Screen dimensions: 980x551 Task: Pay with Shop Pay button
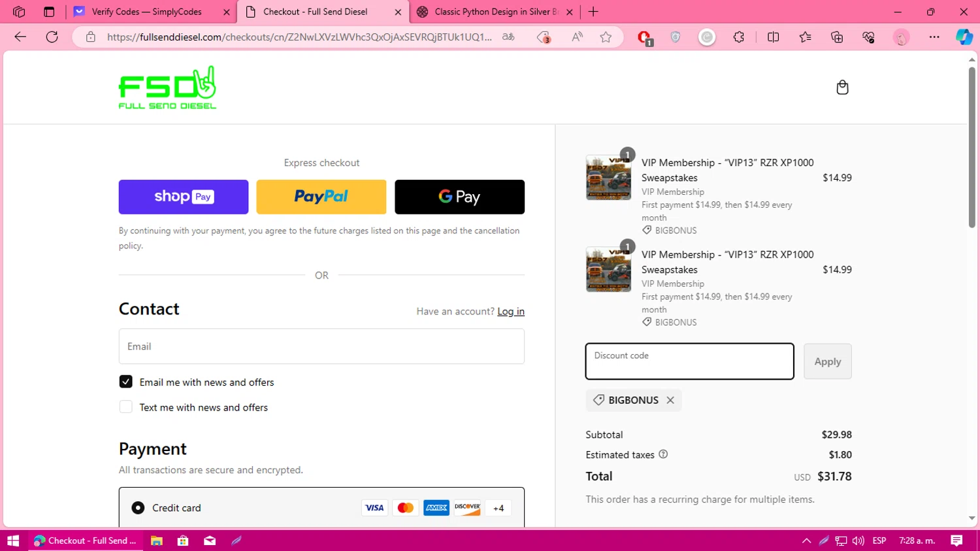(184, 197)
